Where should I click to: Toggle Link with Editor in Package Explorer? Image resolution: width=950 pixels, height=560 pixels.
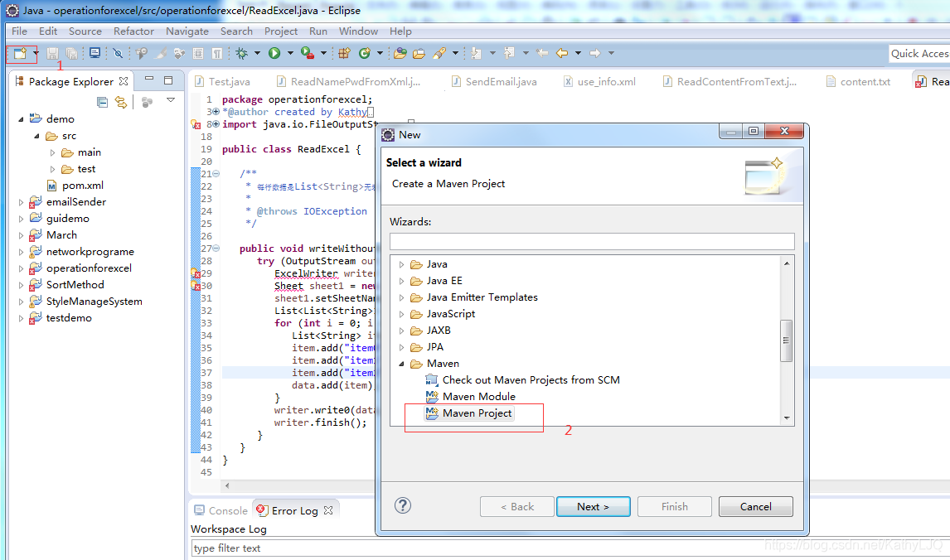pos(121,103)
